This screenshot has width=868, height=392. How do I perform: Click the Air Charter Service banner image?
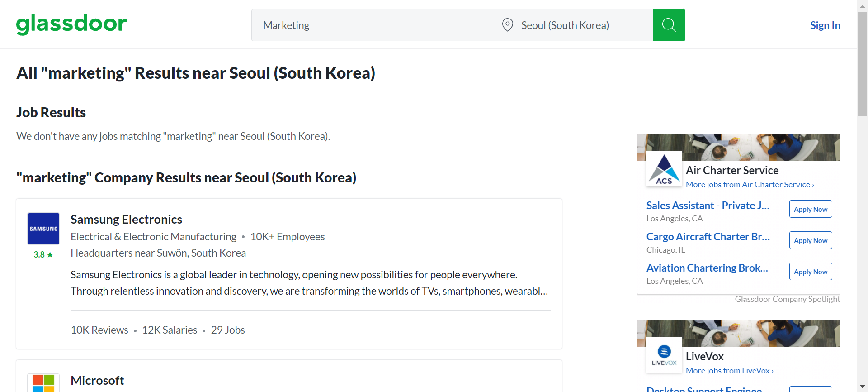739,147
